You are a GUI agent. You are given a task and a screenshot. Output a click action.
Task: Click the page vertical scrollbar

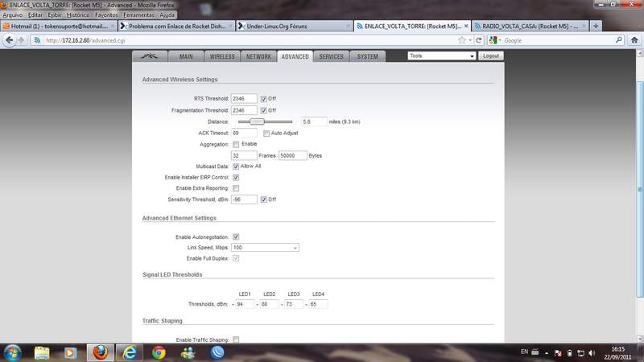[x=640, y=189]
